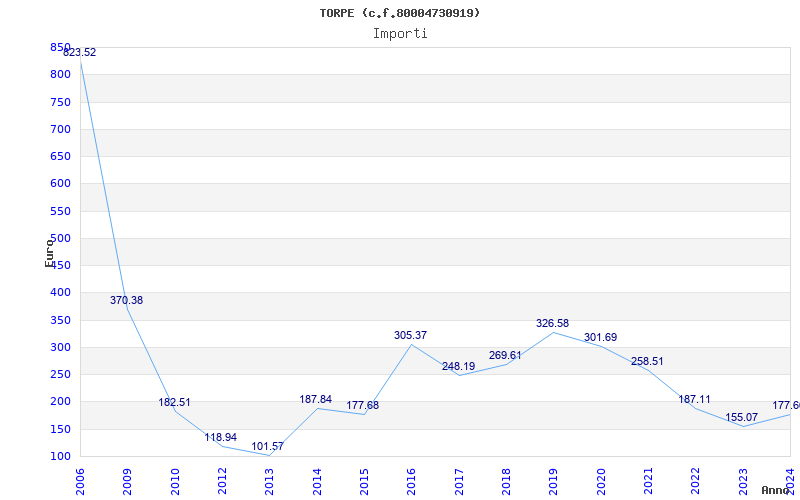Click the 182.51 data label
The image size is (800, 500).
(x=174, y=403)
